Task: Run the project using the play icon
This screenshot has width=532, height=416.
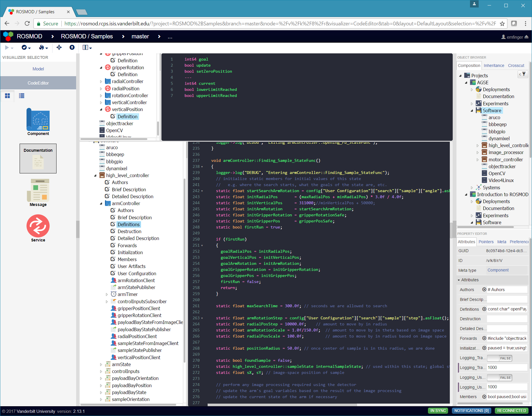Action: tap(6, 48)
